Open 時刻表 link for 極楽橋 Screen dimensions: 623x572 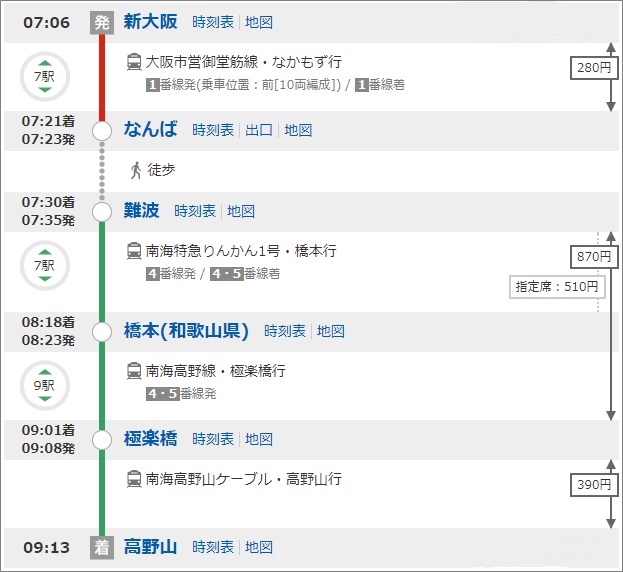point(213,439)
